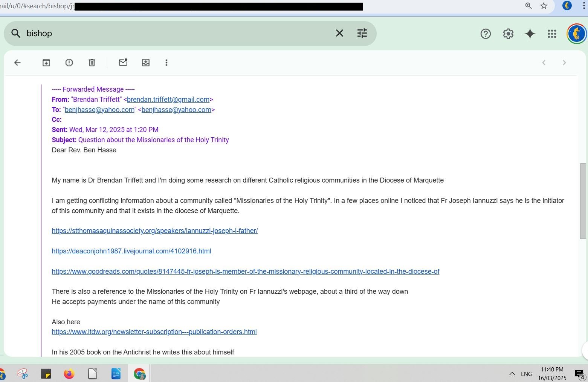Open the search options filter icon
Image resolution: width=588 pixels, height=382 pixels.
coord(362,33)
